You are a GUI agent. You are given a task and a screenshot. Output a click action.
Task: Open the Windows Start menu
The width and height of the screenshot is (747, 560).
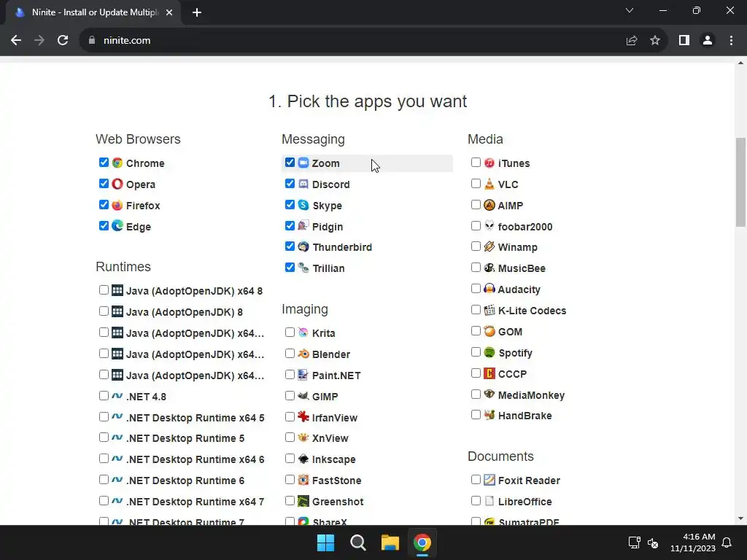tap(326, 542)
